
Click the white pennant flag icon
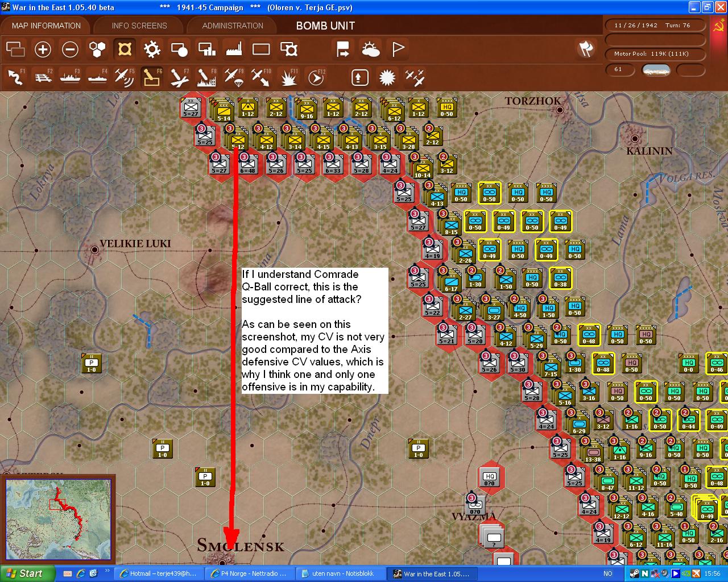pos(398,49)
